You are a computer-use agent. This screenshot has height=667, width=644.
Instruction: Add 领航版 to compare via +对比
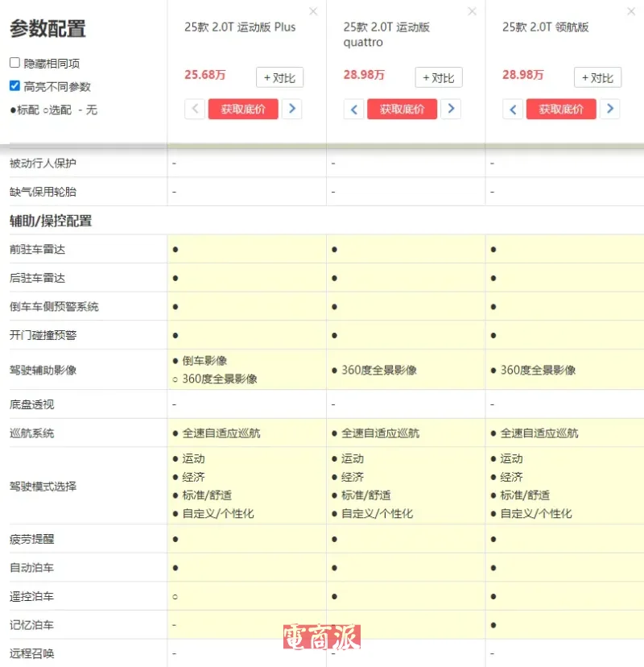point(597,77)
